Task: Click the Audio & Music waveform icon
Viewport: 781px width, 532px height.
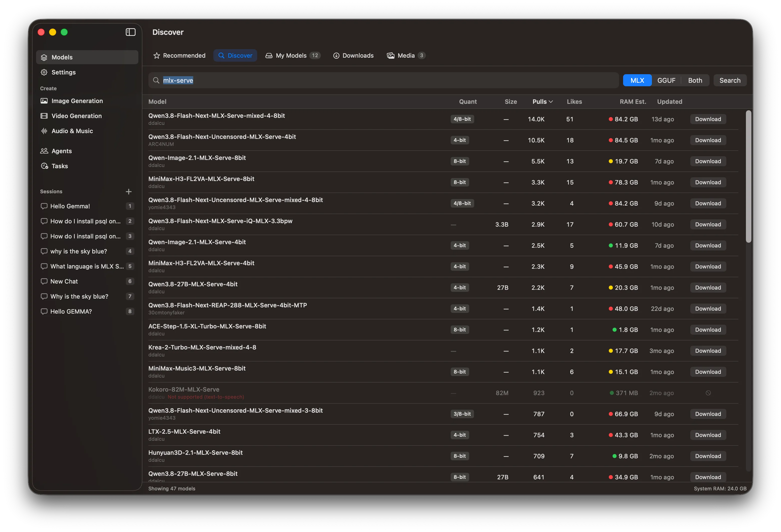Action: [x=44, y=131]
